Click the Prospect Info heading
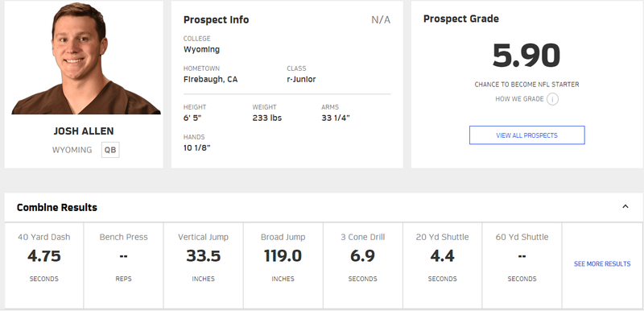Image resolution: width=644 pixels, height=311 pixels. (x=216, y=19)
